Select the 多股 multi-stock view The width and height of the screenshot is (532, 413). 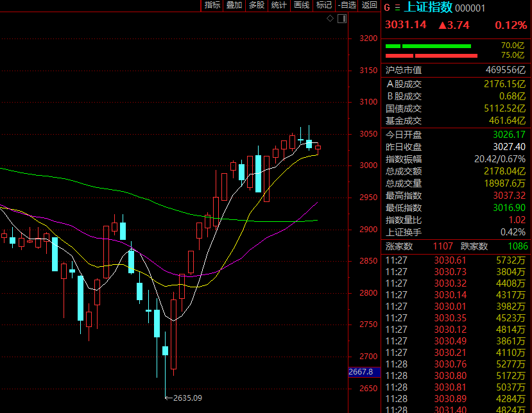tap(257, 5)
